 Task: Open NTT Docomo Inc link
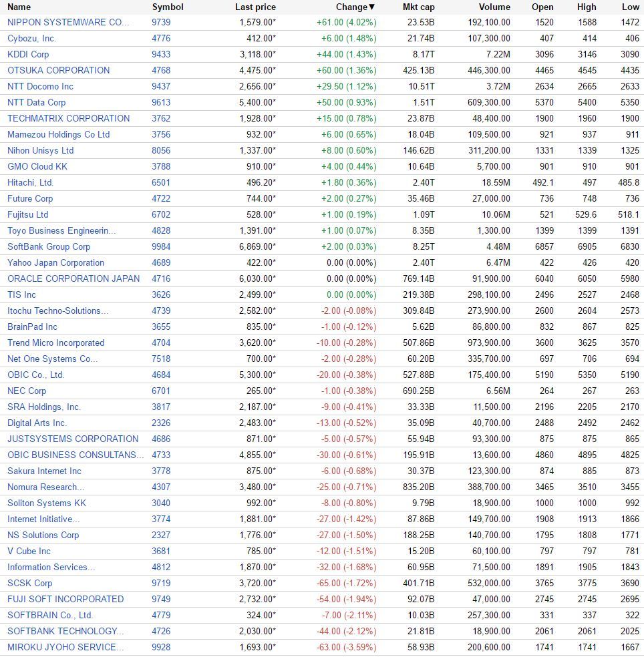tap(40, 86)
